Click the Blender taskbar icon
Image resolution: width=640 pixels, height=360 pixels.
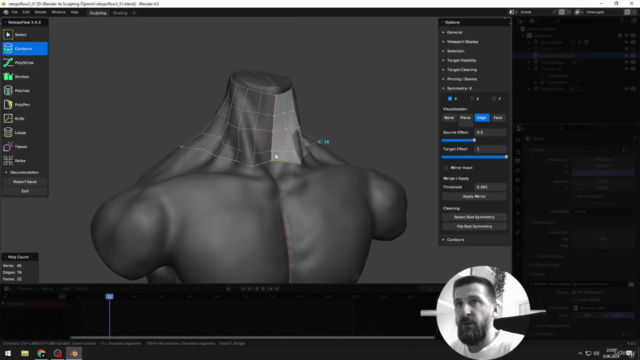coord(74,353)
